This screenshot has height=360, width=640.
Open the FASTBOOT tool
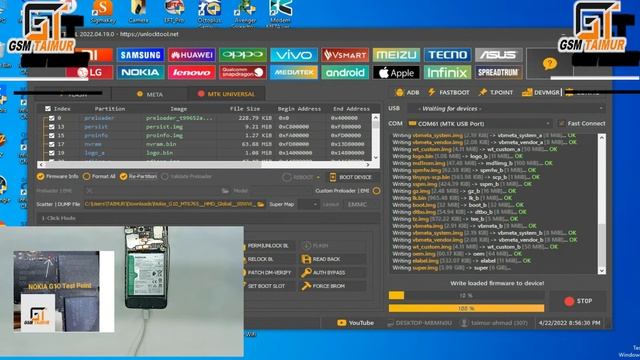(448, 93)
